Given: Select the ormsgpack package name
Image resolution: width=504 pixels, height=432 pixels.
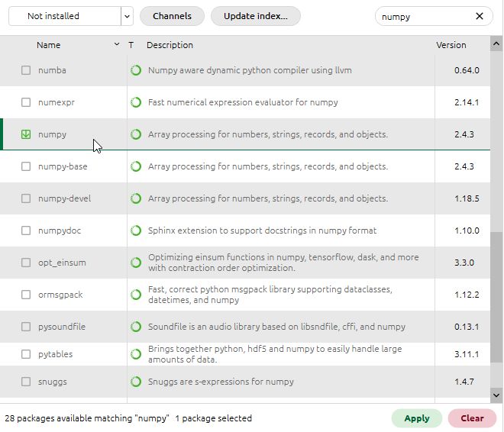Looking at the screenshot, I should (x=60, y=295).
